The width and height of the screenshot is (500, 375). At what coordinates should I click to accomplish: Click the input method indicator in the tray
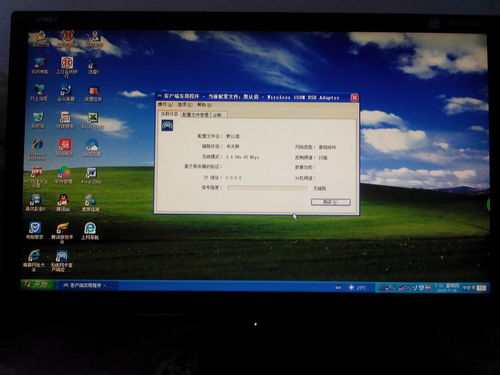[481, 288]
